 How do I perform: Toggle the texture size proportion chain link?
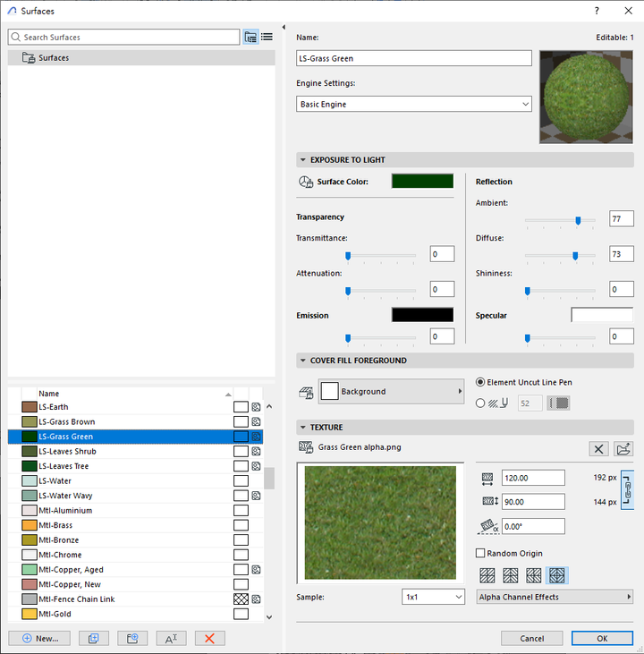tap(628, 489)
